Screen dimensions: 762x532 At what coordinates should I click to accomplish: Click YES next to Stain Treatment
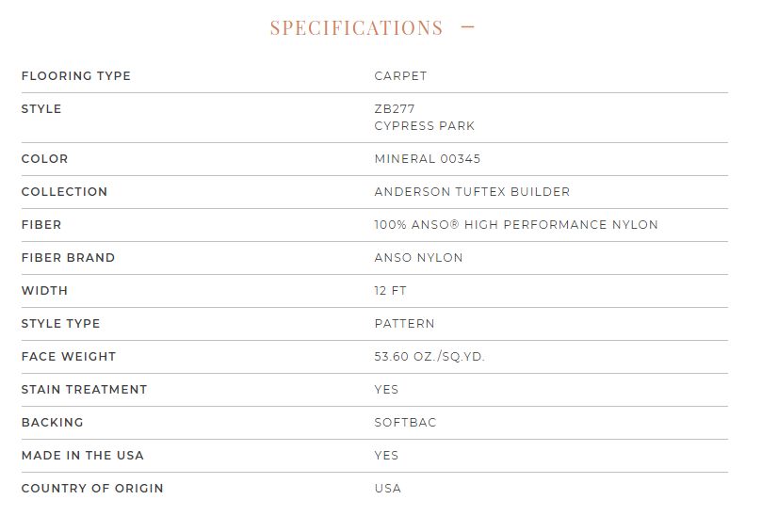click(386, 390)
